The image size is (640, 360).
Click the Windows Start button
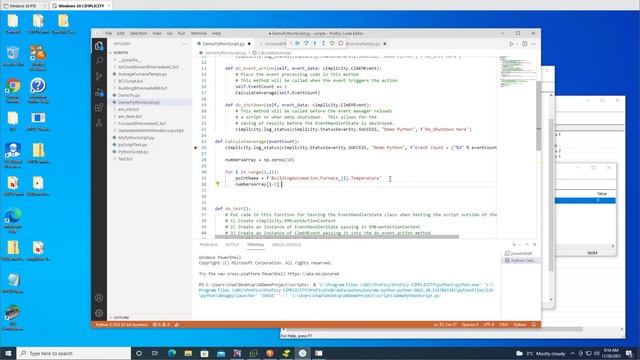pos(8,353)
